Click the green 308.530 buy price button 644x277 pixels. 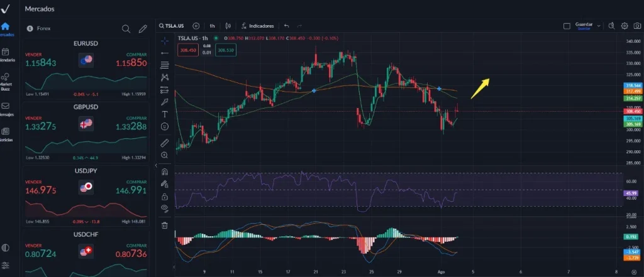click(x=226, y=50)
